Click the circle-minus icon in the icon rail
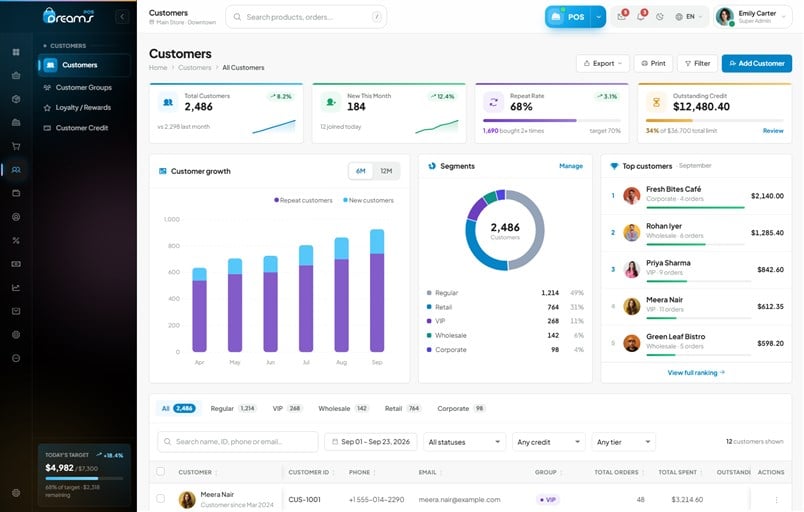The width and height of the screenshot is (804, 512). tap(16, 358)
